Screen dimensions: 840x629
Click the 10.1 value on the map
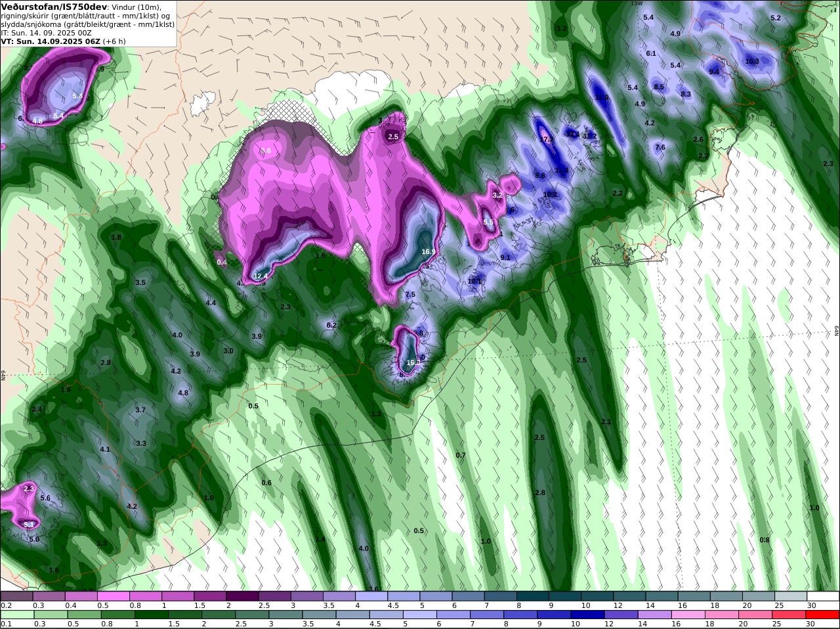pyautogui.click(x=474, y=282)
